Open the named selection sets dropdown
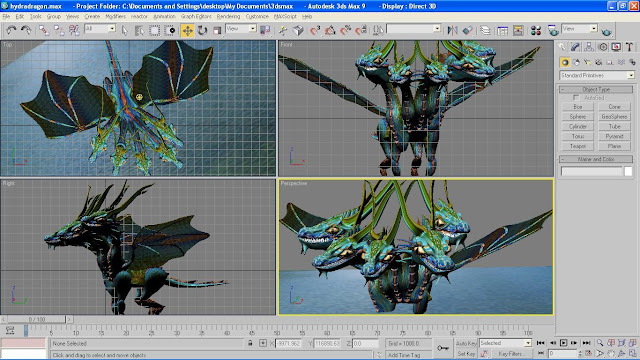The height and width of the screenshot is (360, 640). (413, 29)
